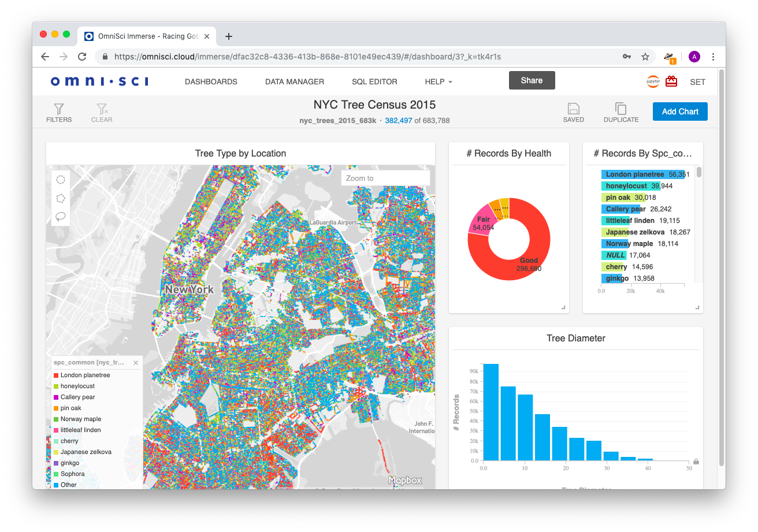Select the polygon selection tool on map
Screen dimensions: 758x532
click(x=61, y=198)
